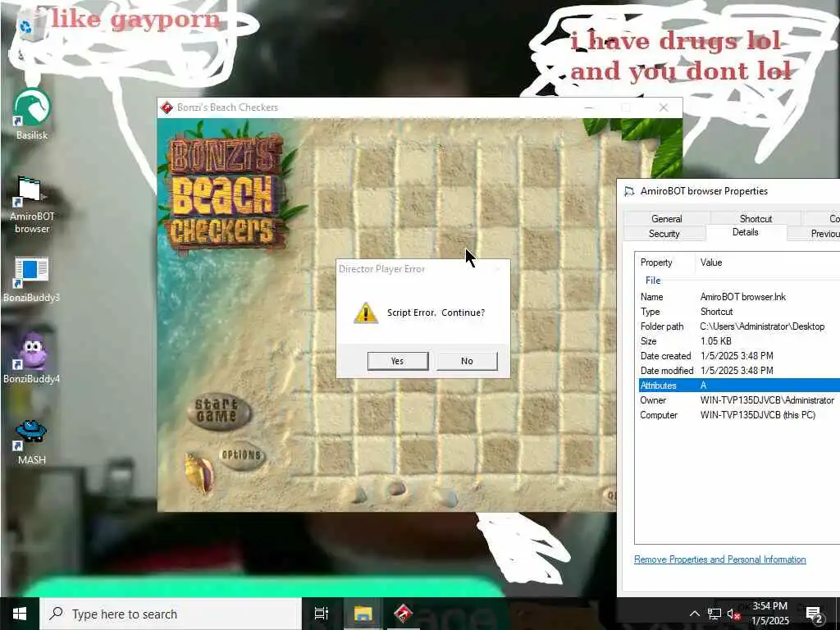Select the BonziBuddy4 purple gorilla shortcut
This screenshot has width=840, height=630.
pyautogui.click(x=32, y=358)
